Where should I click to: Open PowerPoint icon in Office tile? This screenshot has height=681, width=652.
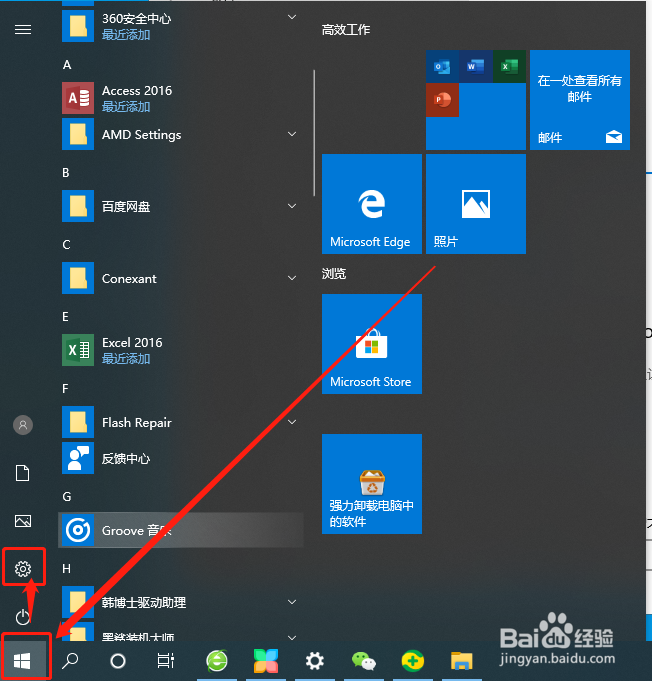pos(442,100)
